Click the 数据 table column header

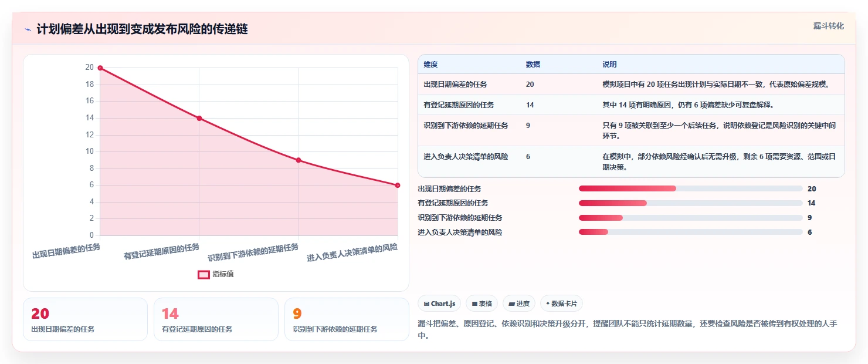pyautogui.click(x=533, y=65)
